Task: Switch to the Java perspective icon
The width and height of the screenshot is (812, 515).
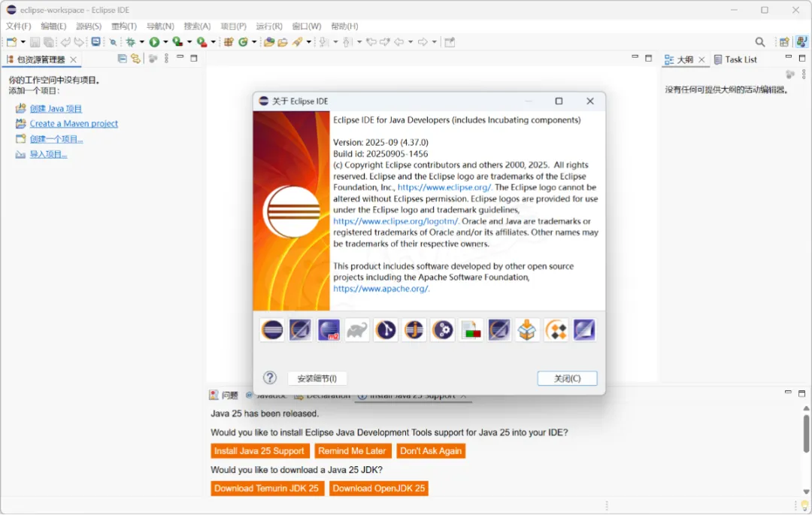Action: pyautogui.click(x=801, y=42)
